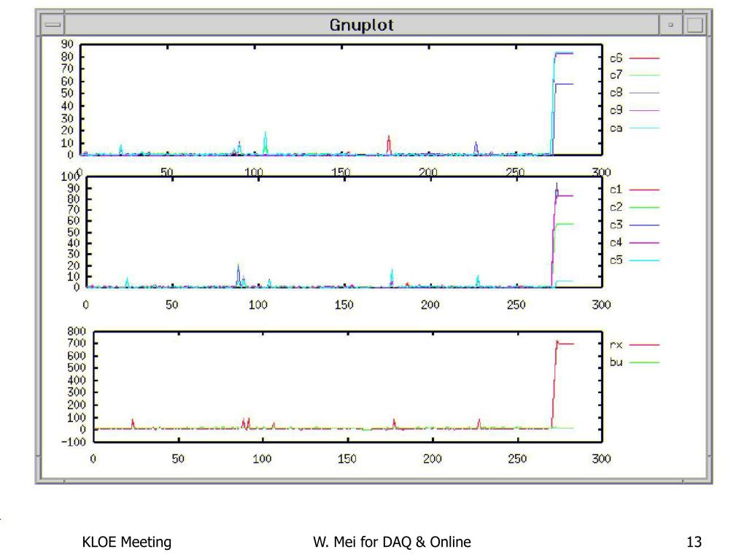This screenshot has height=560, width=747.
Task: Click the rx red legend line
Action: point(644,344)
